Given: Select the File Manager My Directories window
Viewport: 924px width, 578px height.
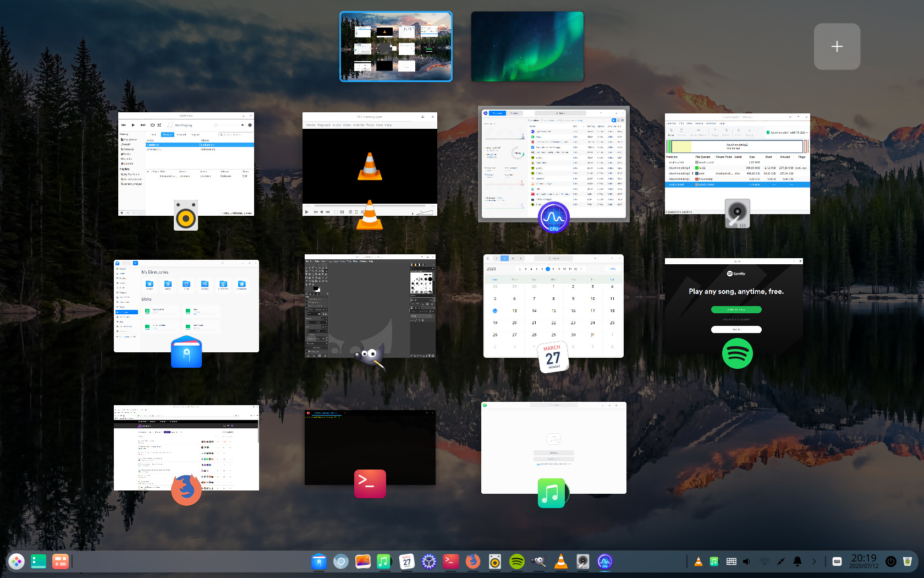Looking at the screenshot, I should tap(186, 306).
